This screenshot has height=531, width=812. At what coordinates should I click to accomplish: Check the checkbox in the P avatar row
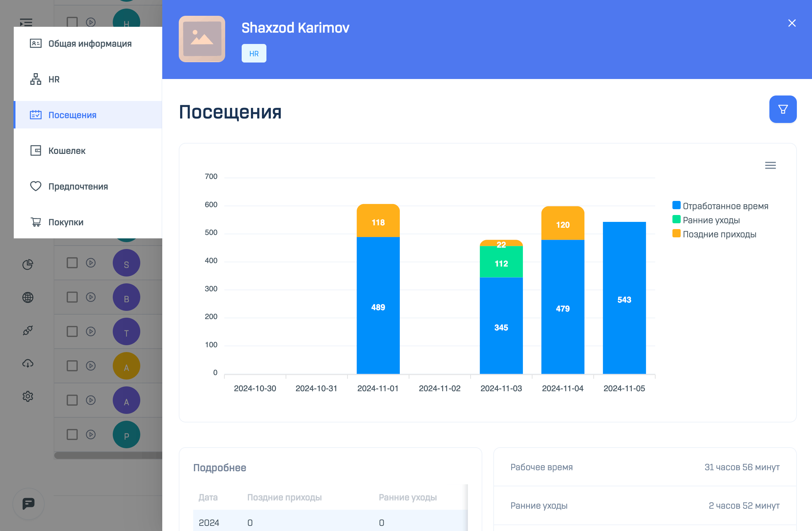click(72, 435)
